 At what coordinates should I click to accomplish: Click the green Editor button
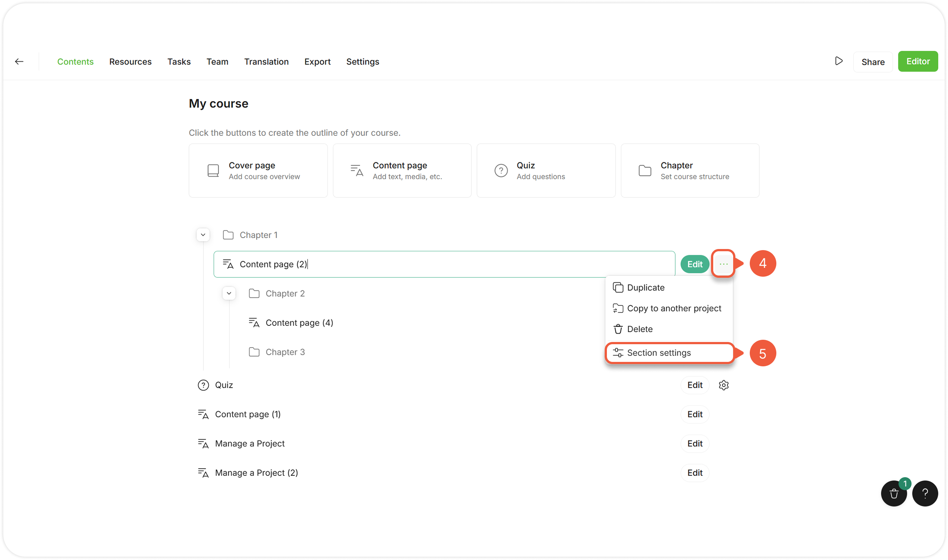click(917, 61)
